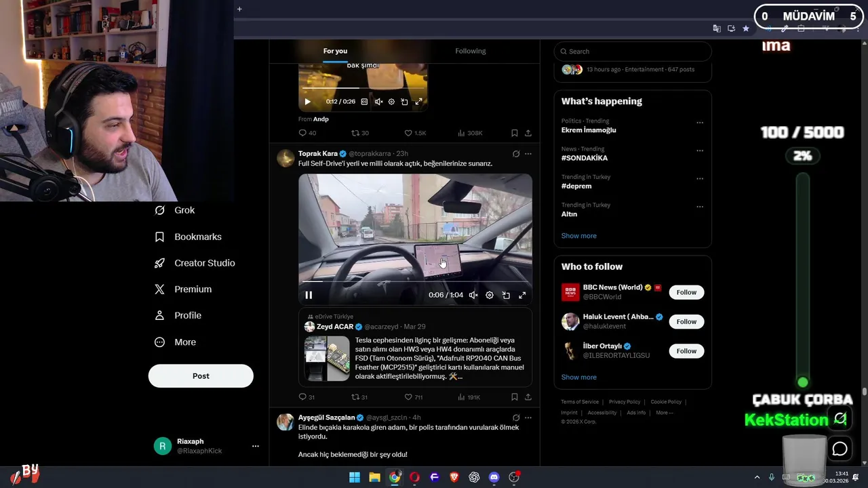The height and width of the screenshot is (488, 868).
Task: Open options for Ekrem İmamoğlu trend
Action: pos(700,123)
